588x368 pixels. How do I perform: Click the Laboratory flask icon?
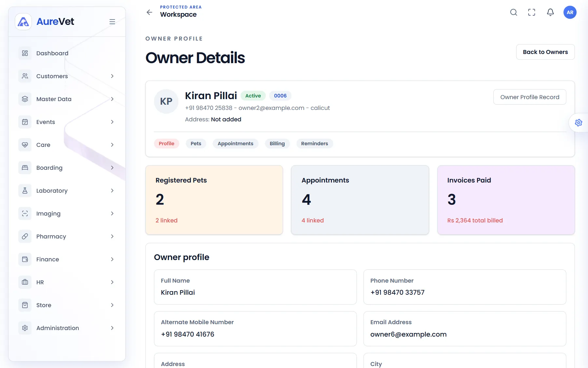(x=25, y=190)
